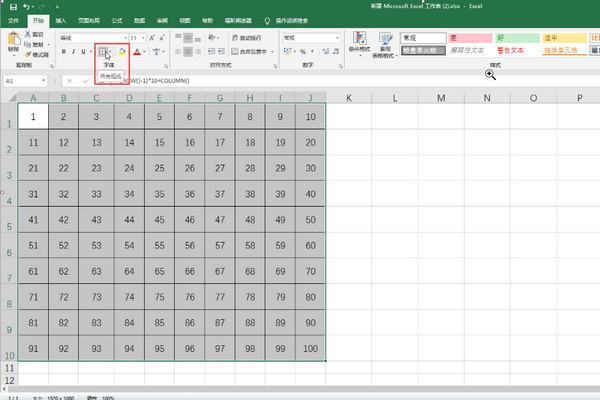Click the Align Right icon
The image size is (600, 400).
197,51
